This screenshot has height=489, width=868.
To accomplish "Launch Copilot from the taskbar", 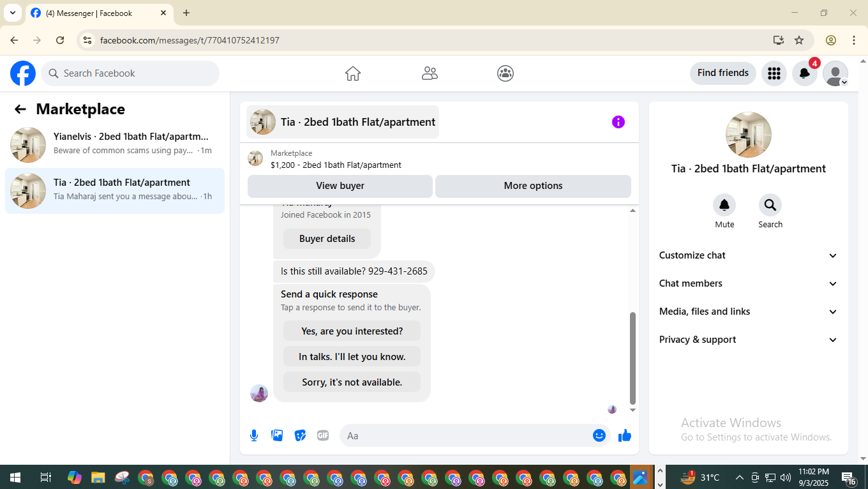I will point(75,478).
